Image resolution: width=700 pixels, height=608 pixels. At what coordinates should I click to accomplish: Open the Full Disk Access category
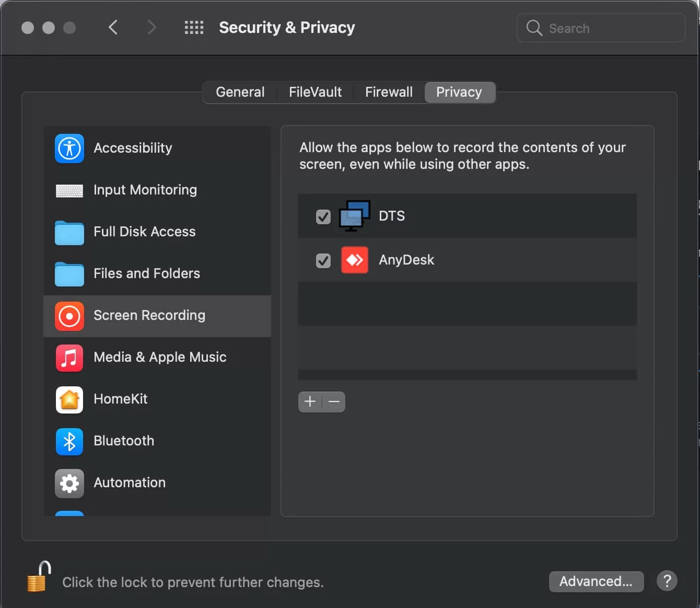tap(144, 232)
